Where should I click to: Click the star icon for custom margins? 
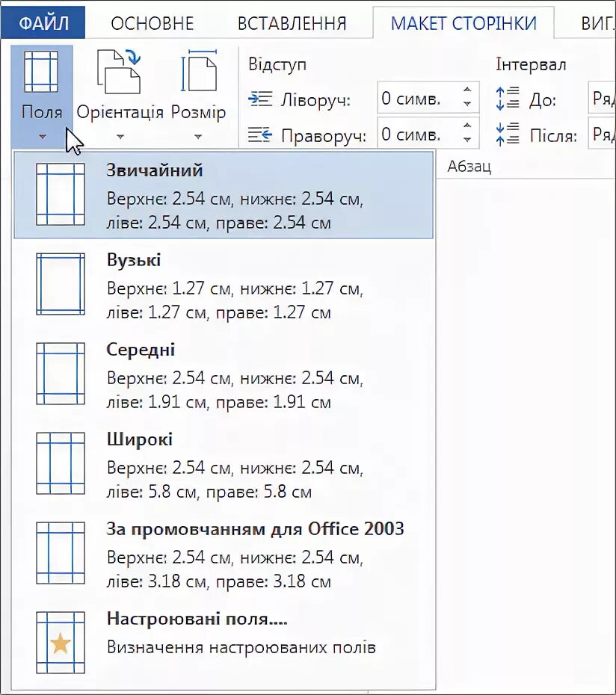pos(60,643)
